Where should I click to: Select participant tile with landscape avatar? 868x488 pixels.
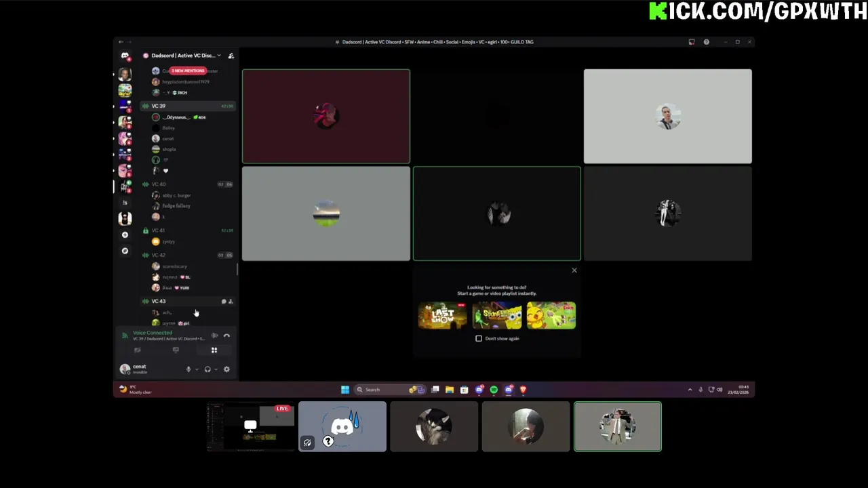pyautogui.click(x=326, y=213)
